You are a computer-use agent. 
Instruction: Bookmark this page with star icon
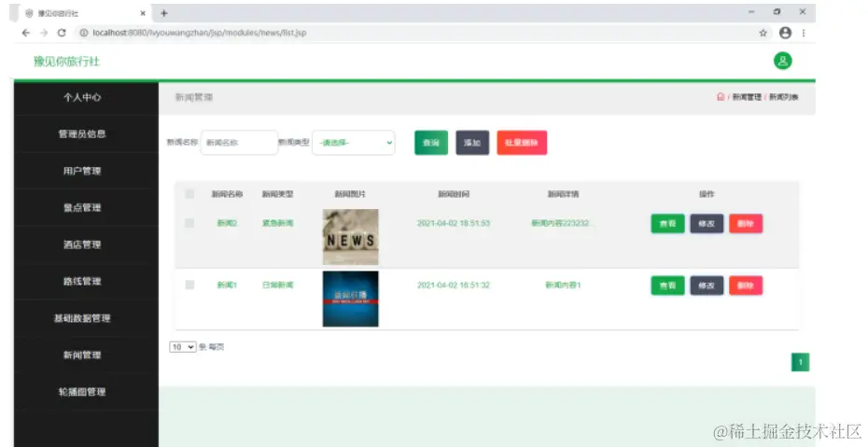click(x=763, y=33)
